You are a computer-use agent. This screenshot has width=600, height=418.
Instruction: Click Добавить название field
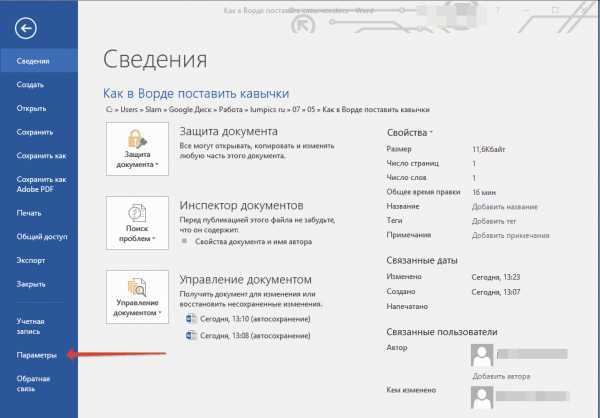(x=505, y=207)
